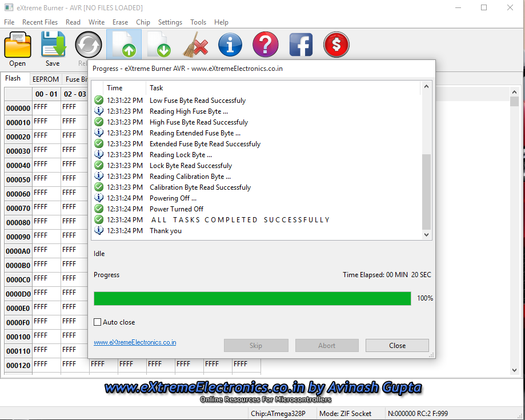
Task: Click the task log scrollbar thumb
Action: click(x=426, y=191)
